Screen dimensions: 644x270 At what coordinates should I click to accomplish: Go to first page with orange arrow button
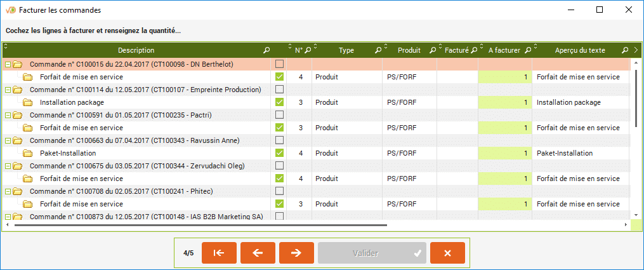point(219,253)
